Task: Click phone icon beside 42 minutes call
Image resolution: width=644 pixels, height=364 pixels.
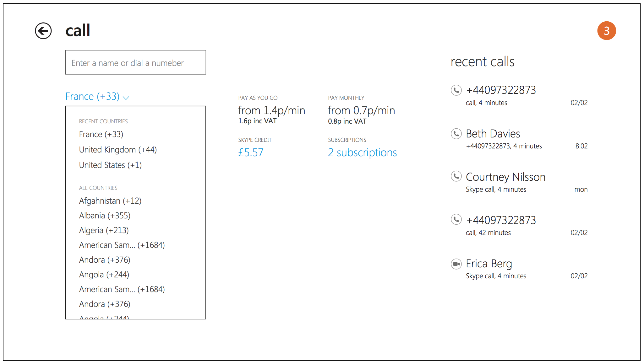Action: (x=456, y=219)
